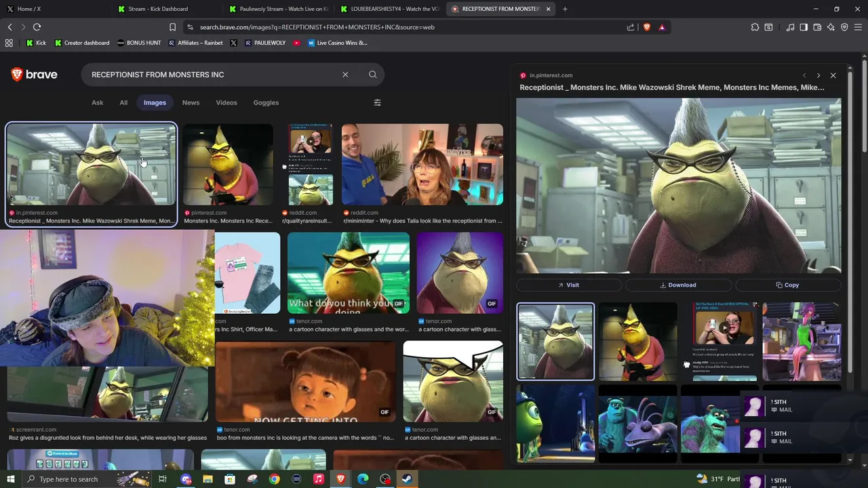Open the tab search icon in toolbar

click(768, 27)
